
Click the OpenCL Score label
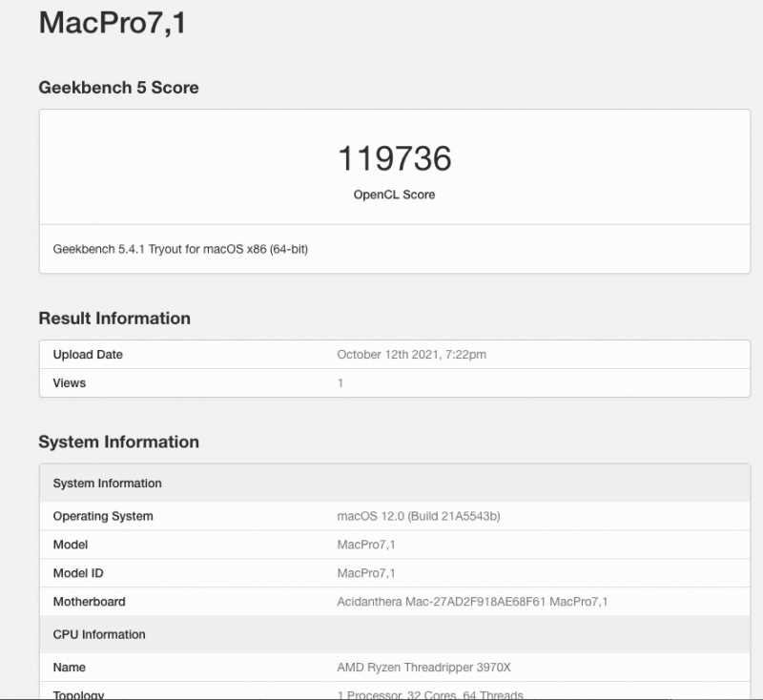coord(394,195)
